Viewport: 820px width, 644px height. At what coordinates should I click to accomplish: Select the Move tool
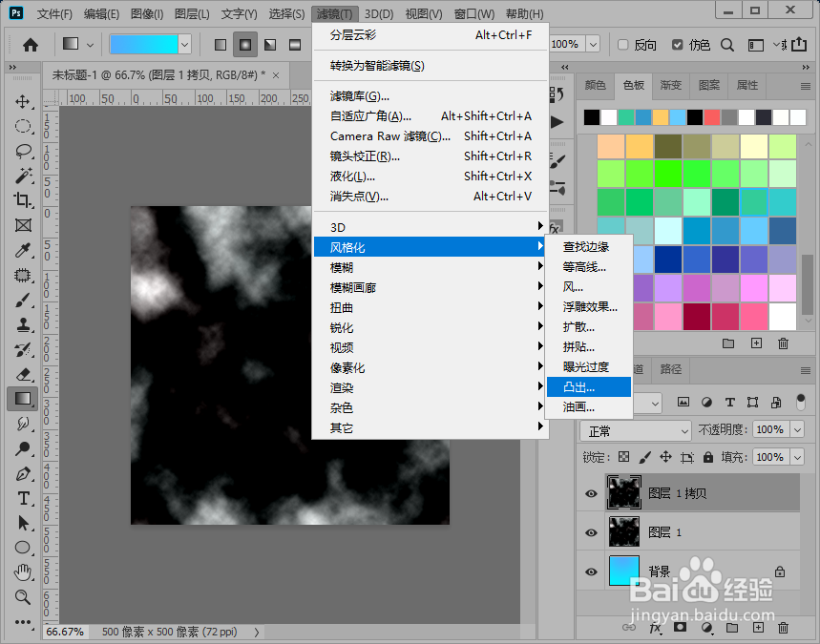coord(21,100)
